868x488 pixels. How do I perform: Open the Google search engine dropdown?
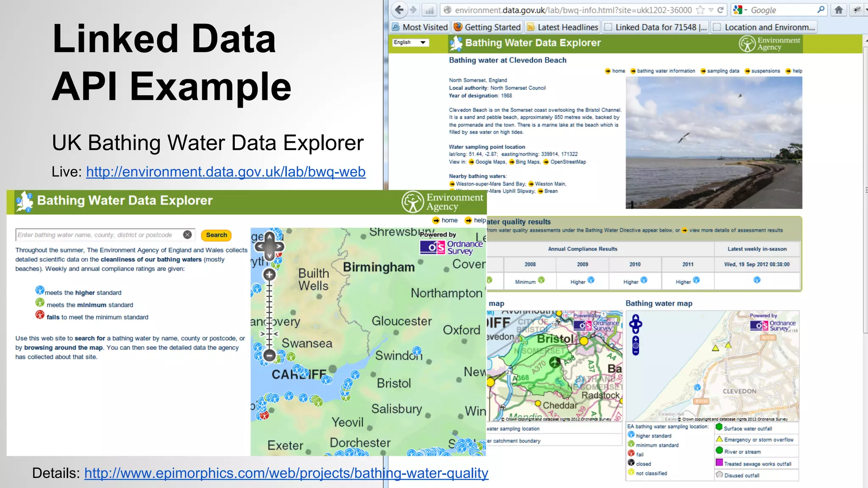click(740, 10)
